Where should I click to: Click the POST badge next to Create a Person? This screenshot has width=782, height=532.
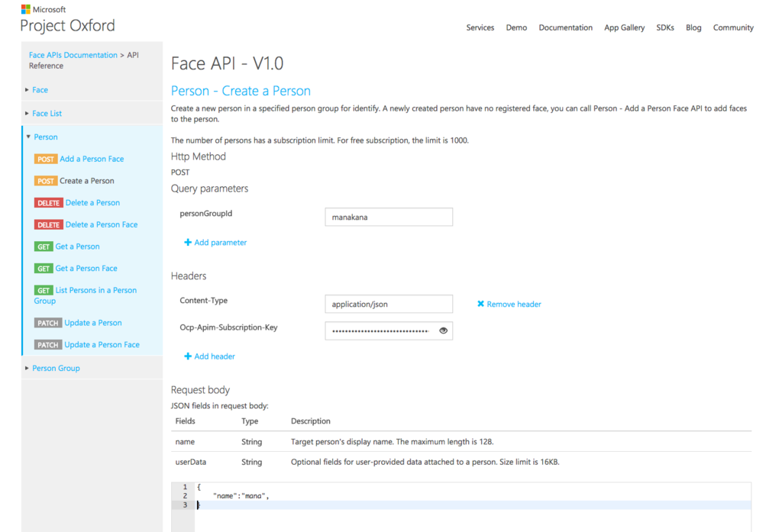[45, 181]
